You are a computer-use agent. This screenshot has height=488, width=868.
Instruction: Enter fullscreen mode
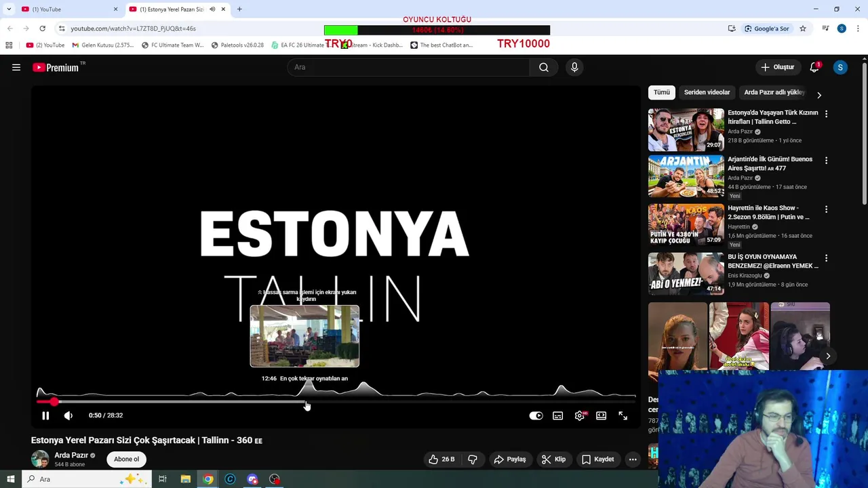point(623,415)
